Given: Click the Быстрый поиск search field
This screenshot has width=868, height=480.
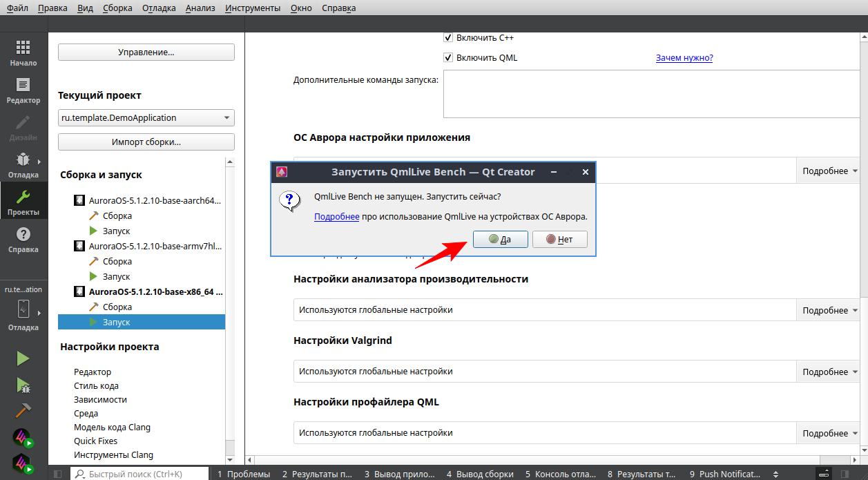Looking at the screenshot, I should point(138,474).
